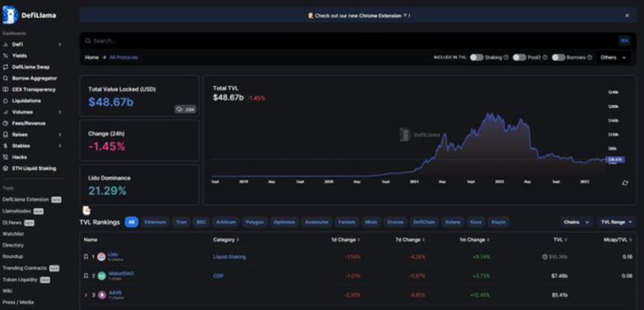
Task: Select the Ethereum chain tab
Action: (x=156, y=222)
